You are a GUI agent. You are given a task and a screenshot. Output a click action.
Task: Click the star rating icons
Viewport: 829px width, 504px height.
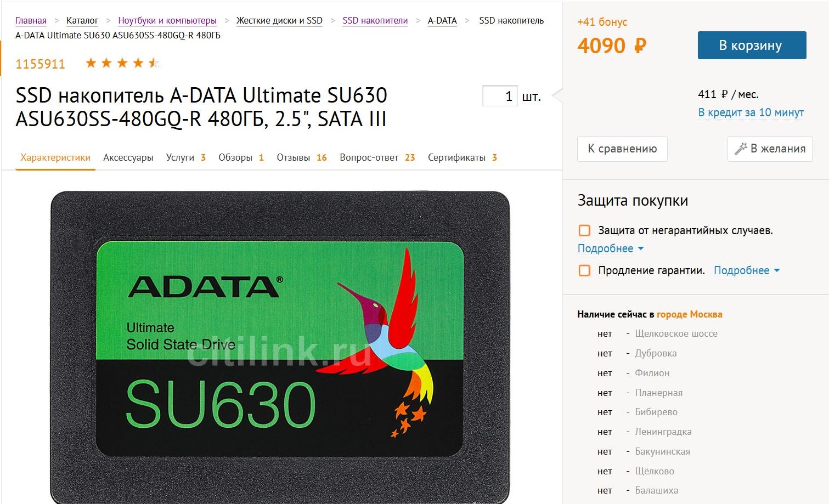(122, 63)
